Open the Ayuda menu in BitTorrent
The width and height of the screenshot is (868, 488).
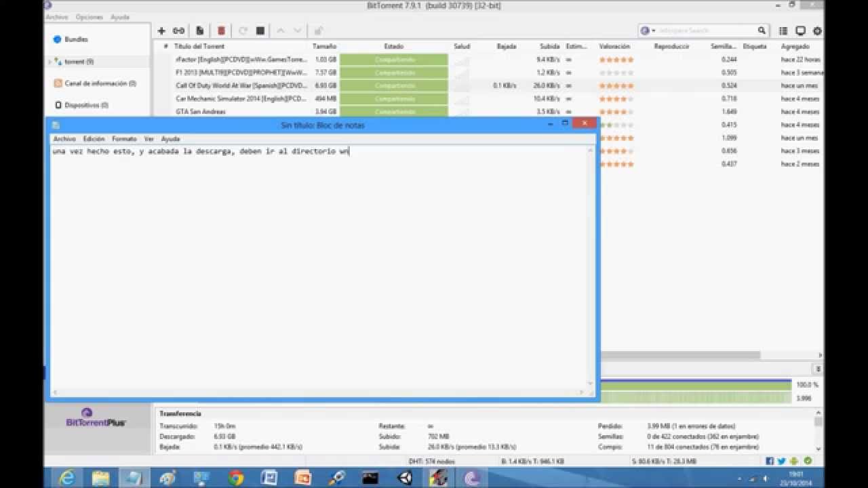tap(120, 17)
